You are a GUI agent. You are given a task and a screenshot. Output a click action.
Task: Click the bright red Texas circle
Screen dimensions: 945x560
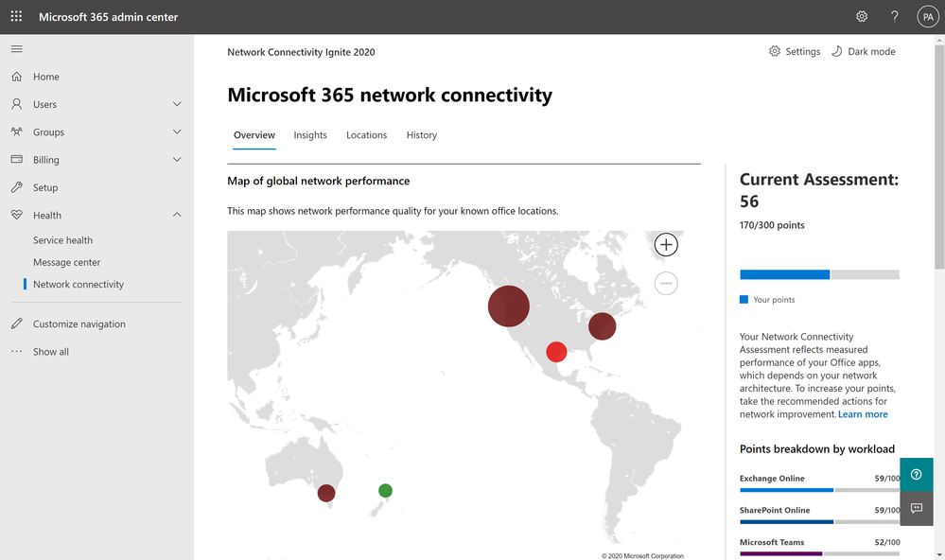pyautogui.click(x=556, y=352)
